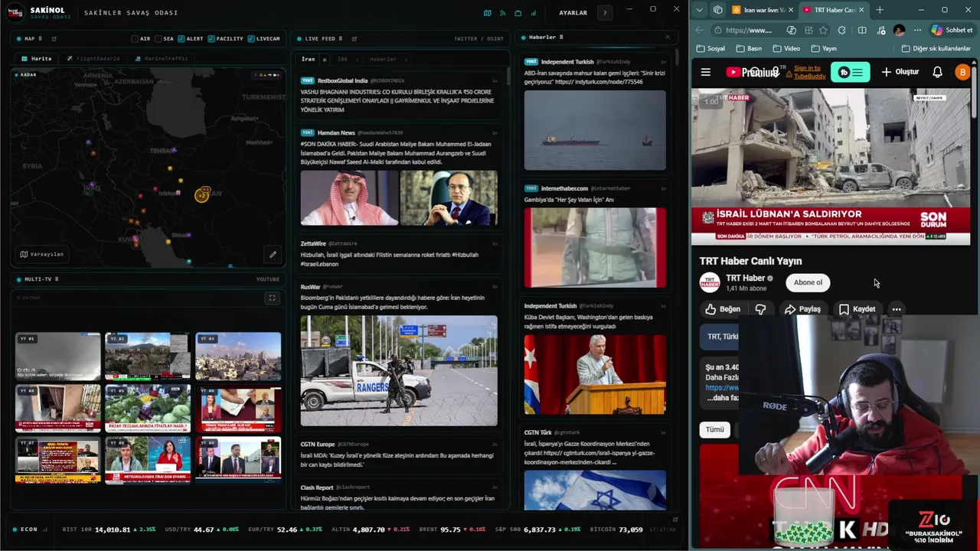The width and height of the screenshot is (980, 551).
Task: Save the video with Kaydet
Action: click(857, 309)
